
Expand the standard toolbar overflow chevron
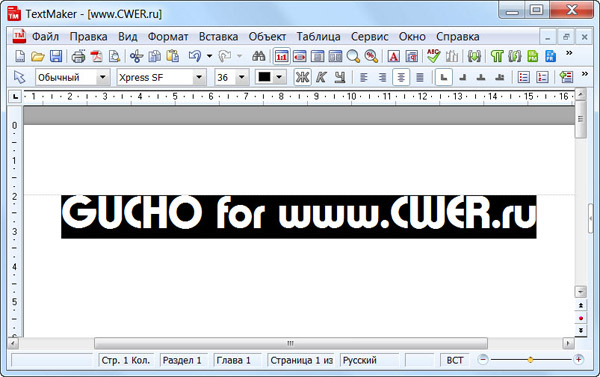click(569, 53)
